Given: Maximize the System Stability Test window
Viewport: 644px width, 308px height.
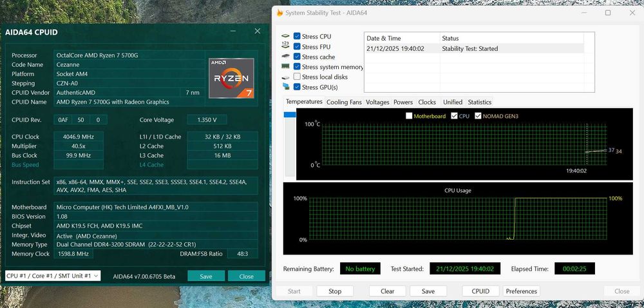Looking at the screenshot, I should (x=608, y=13).
